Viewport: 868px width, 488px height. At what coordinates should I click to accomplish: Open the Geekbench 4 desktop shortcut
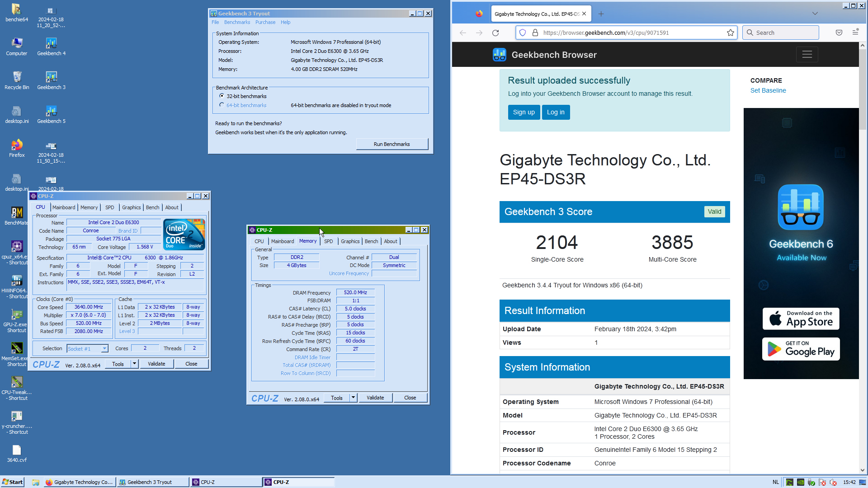click(51, 47)
